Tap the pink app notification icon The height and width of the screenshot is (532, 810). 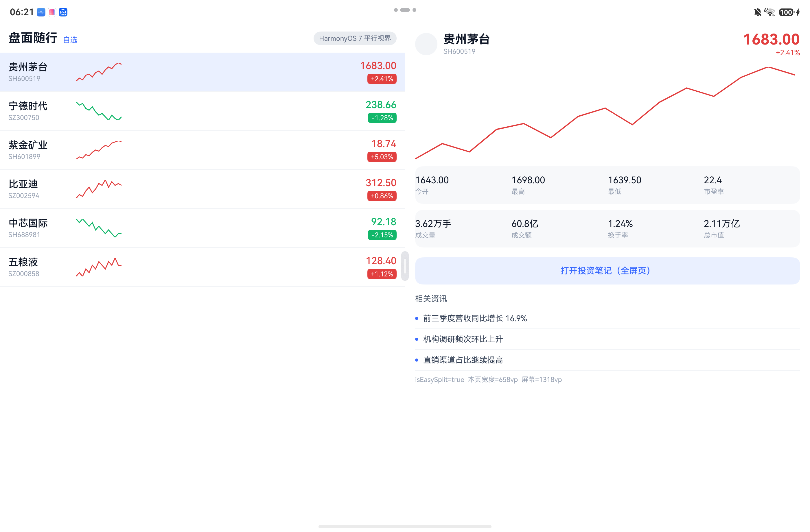pyautogui.click(x=52, y=12)
